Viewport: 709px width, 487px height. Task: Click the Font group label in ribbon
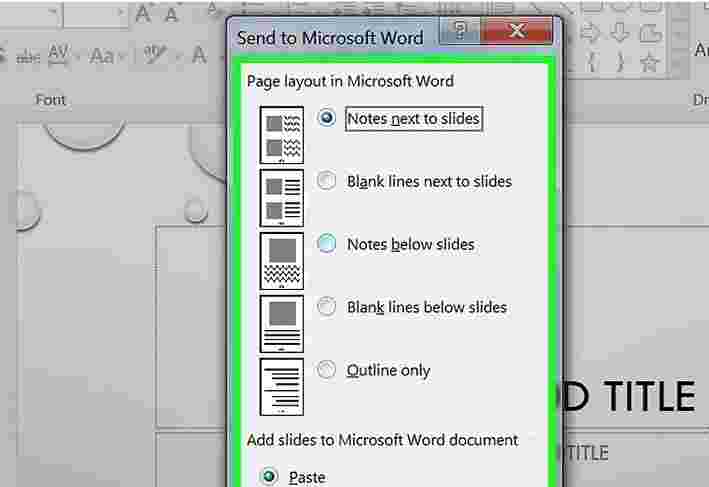[x=51, y=99]
